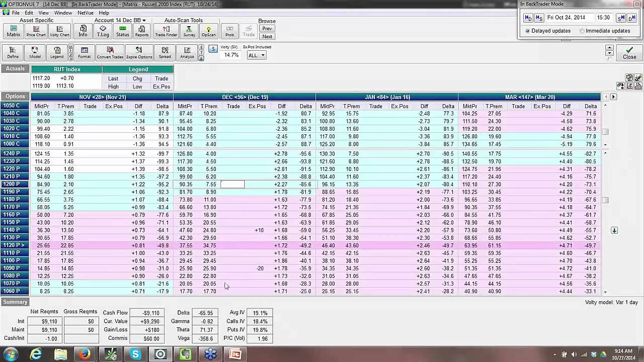The image size is (644, 362).
Task: Click blue down arrow beside puts list
Action: tap(614, 230)
